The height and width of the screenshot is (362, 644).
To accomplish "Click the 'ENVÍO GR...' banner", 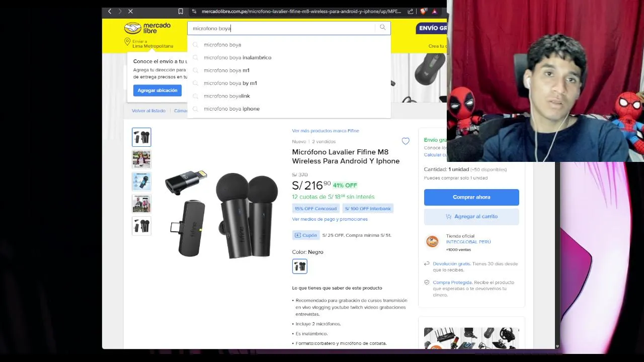I will coord(432,28).
